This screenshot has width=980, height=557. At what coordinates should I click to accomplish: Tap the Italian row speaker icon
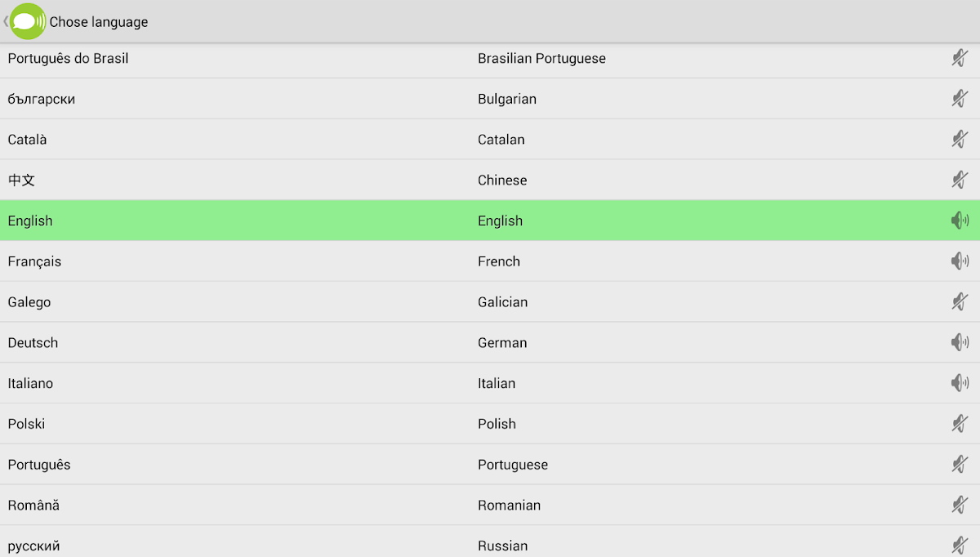[960, 383]
